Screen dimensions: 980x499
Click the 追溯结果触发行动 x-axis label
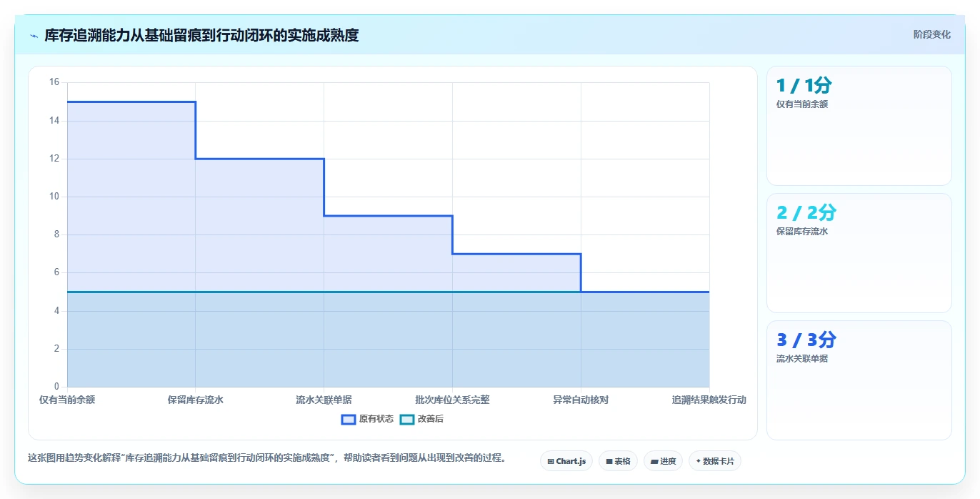[x=709, y=400]
